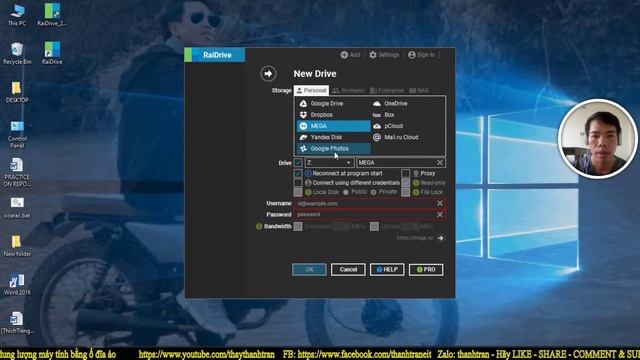
Task: Select the New folder desktop icon
Action: point(17,246)
